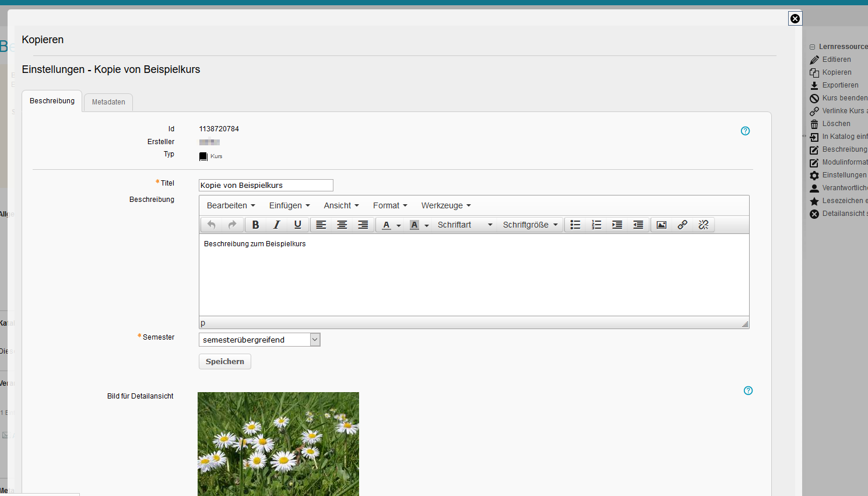Toggle underline formatting
868x496 pixels.
coord(298,225)
